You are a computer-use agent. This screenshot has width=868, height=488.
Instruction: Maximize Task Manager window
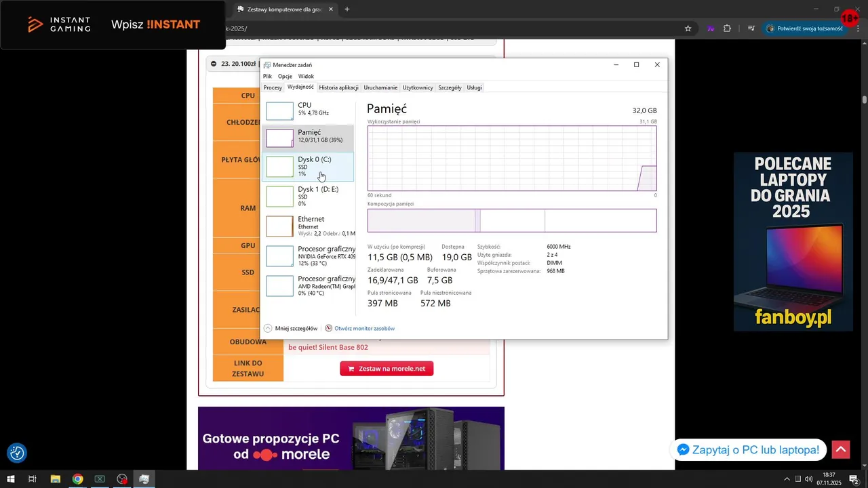point(636,65)
